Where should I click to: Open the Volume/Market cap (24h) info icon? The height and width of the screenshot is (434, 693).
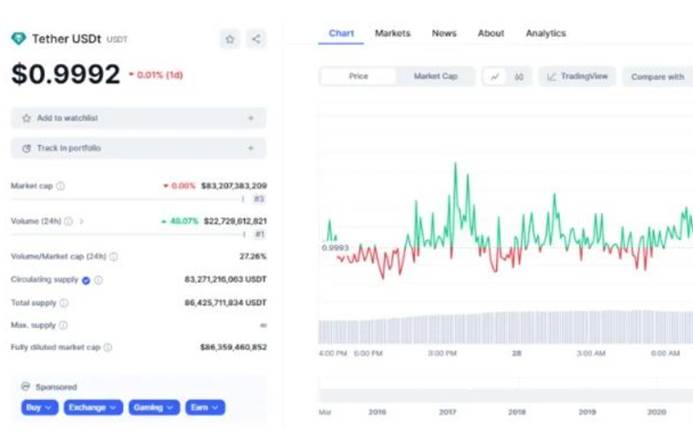(x=114, y=256)
